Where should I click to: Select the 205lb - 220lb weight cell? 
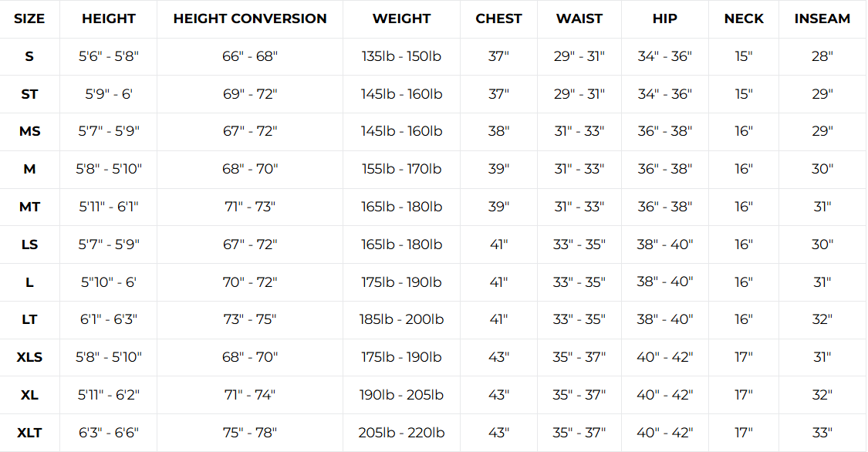pos(401,433)
